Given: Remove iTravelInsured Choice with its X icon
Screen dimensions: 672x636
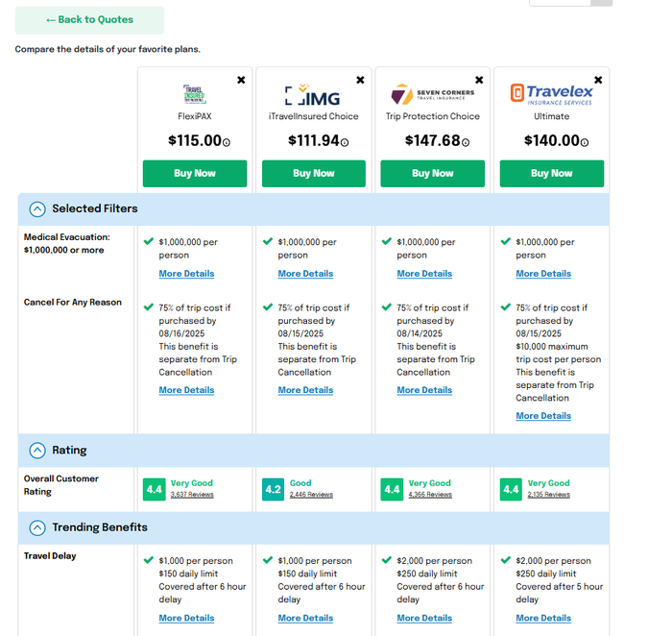Looking at the screenshot, I should click(360, 80).
